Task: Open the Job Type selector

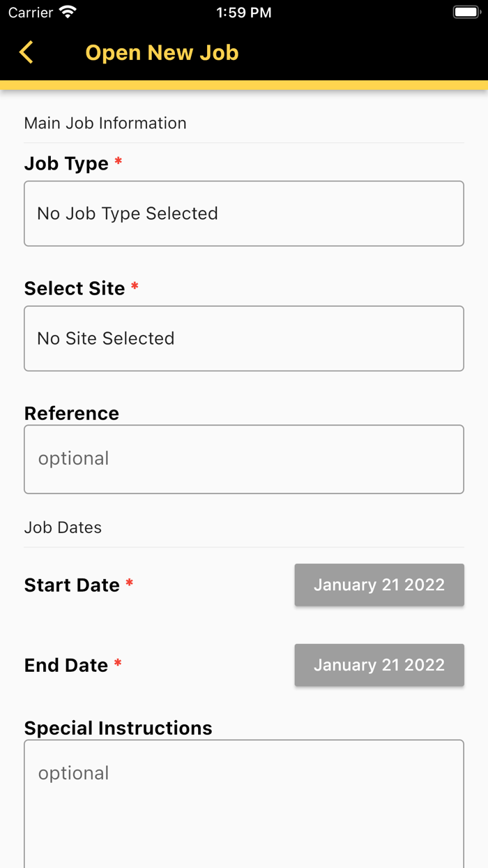Action: click(244, 214)
